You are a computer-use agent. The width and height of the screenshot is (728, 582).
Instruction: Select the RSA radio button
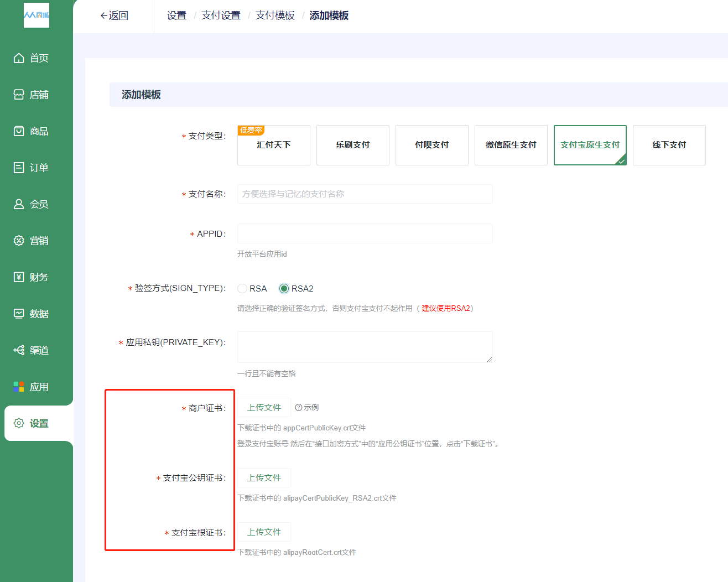coord(242,289)
